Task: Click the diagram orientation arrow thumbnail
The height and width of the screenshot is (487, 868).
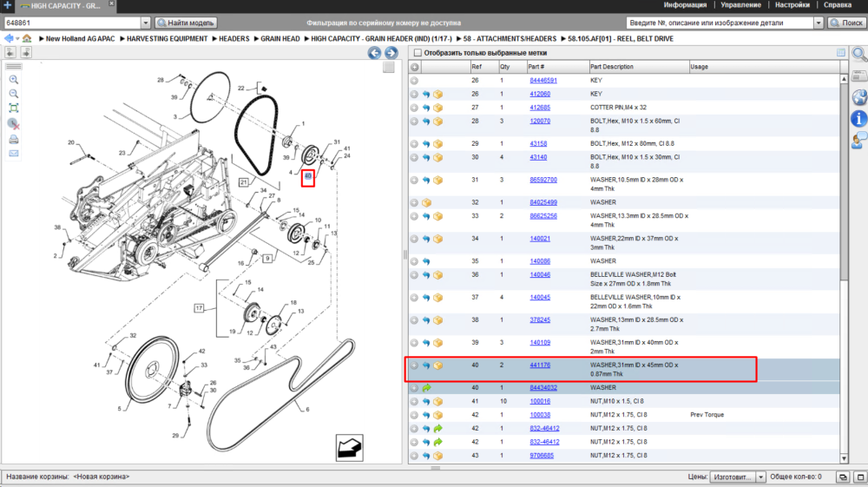Action: 349,448
